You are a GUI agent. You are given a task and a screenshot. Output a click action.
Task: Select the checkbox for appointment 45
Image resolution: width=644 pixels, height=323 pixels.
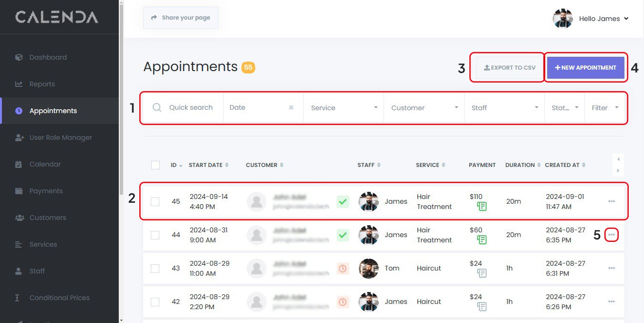pyautogui.click(x=155, y=202)
